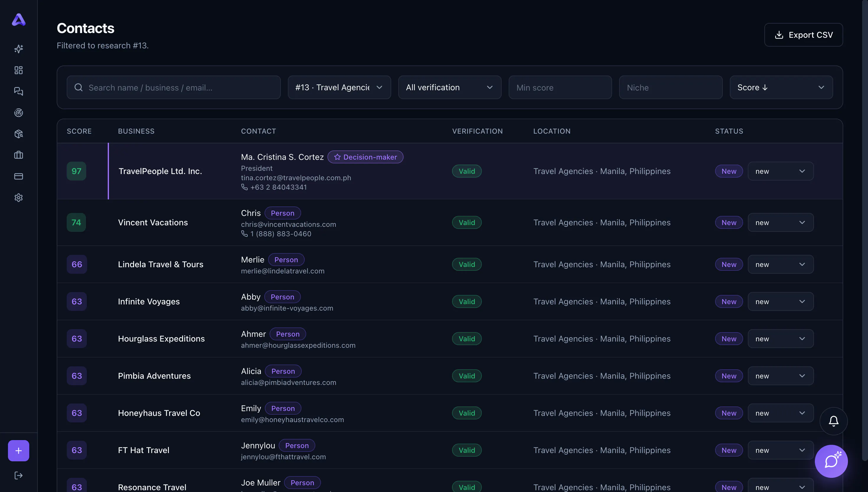Image resolution: width=868 pixels, height=492 pixels.
Task: Open the Score sort order dropdown
Action: point(781,88)
